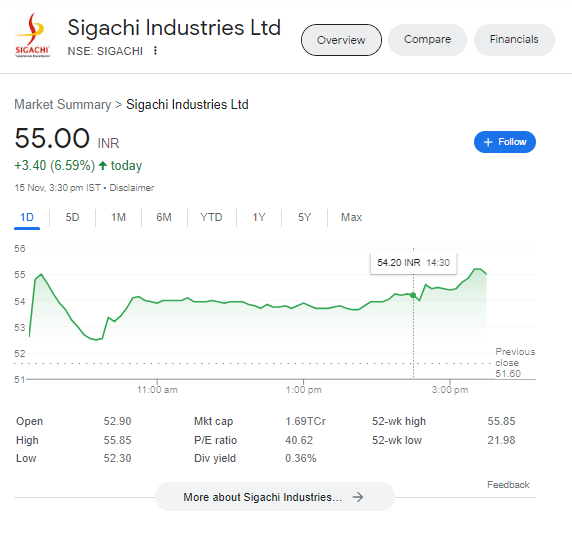Screen dimensions: 572x547
Task: Open the three-dot menu beside NSE: SIGACHI
Action: point(155,51)
